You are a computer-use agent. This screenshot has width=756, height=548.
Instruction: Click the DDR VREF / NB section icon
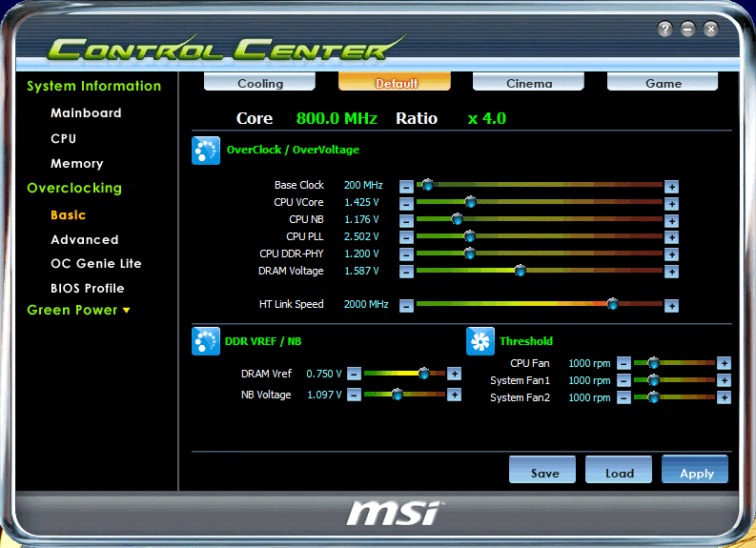(x=206, y=341)
